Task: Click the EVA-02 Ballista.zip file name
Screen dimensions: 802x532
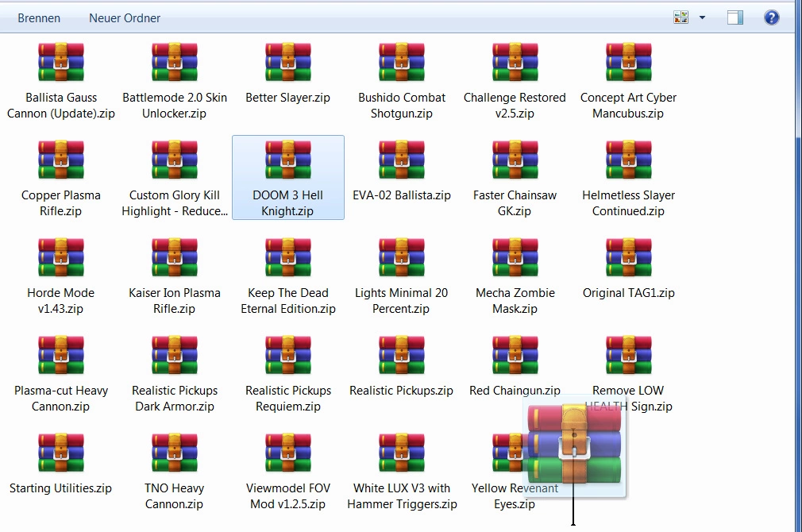Action: 402,195
